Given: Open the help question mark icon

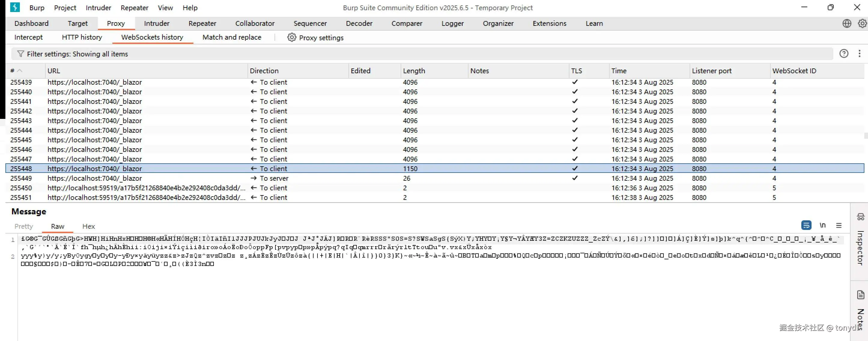Looking at the screenshot, I should click(843, 53).
